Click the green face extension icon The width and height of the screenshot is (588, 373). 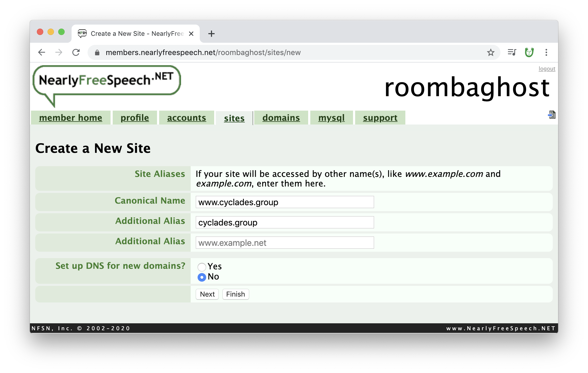pyautogui.click(x=529, y=52)
